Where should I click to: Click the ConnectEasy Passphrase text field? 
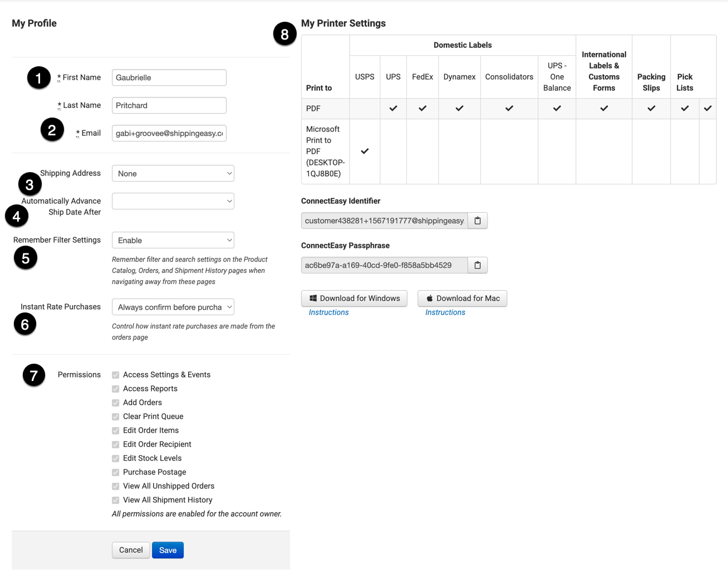click(x=385, y=265)
